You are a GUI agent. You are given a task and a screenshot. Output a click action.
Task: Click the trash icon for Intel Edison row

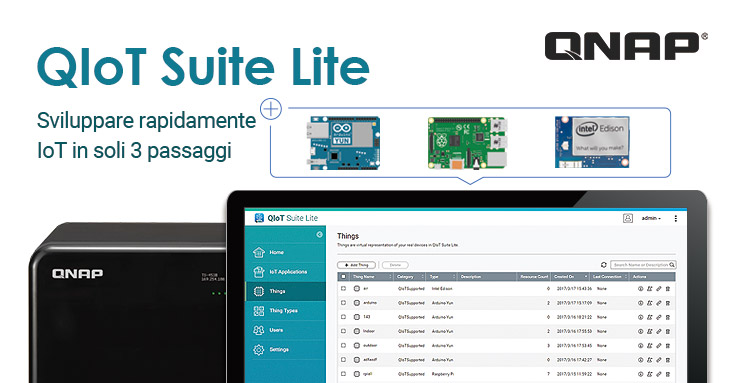[x=668, y=289]
